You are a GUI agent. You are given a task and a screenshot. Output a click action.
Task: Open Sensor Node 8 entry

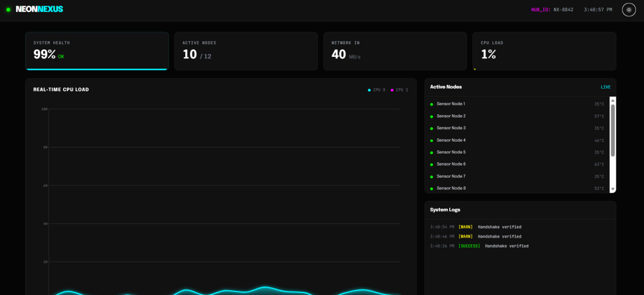click(451, 188)
